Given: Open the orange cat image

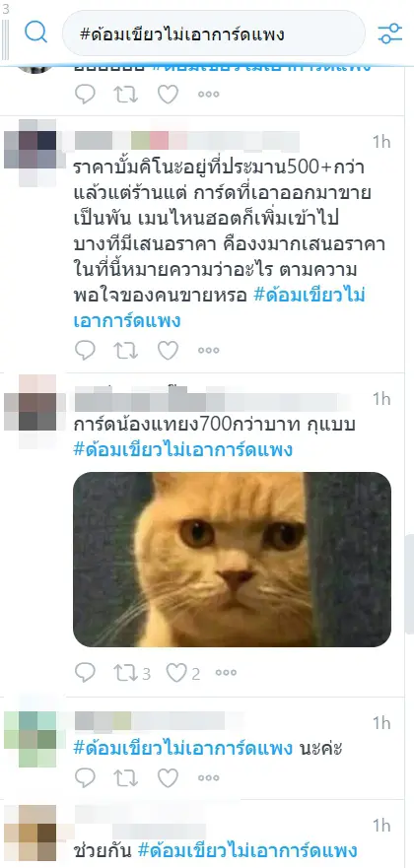Looking at the screenshot, I should (x=232, y=559).
